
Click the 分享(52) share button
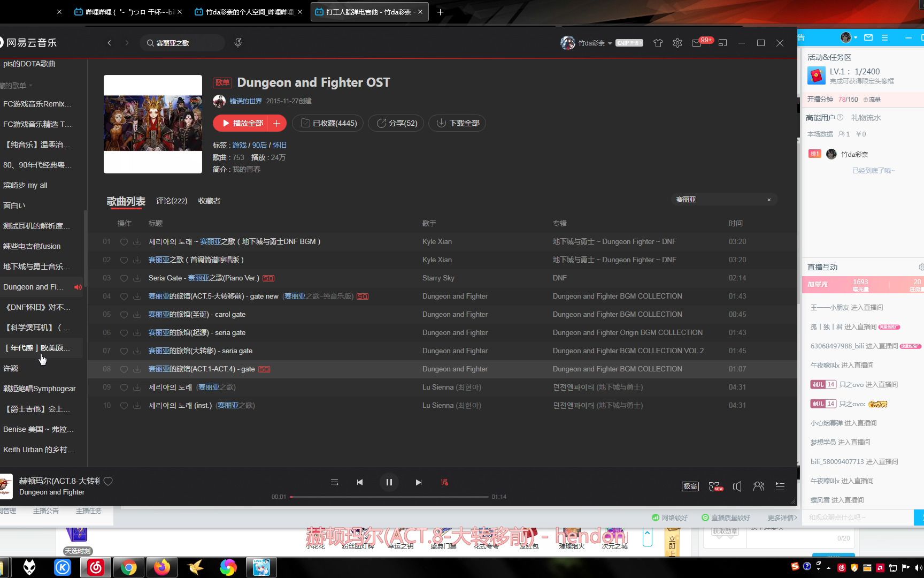point(397,123)
